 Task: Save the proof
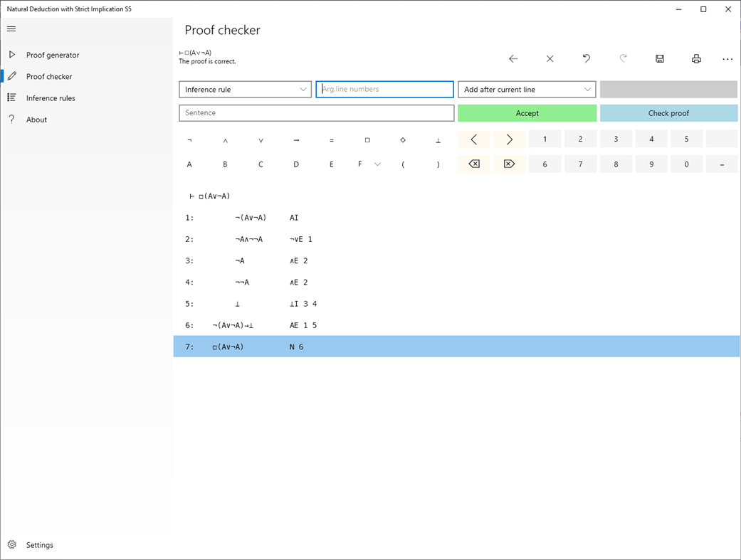pos(660,59)
